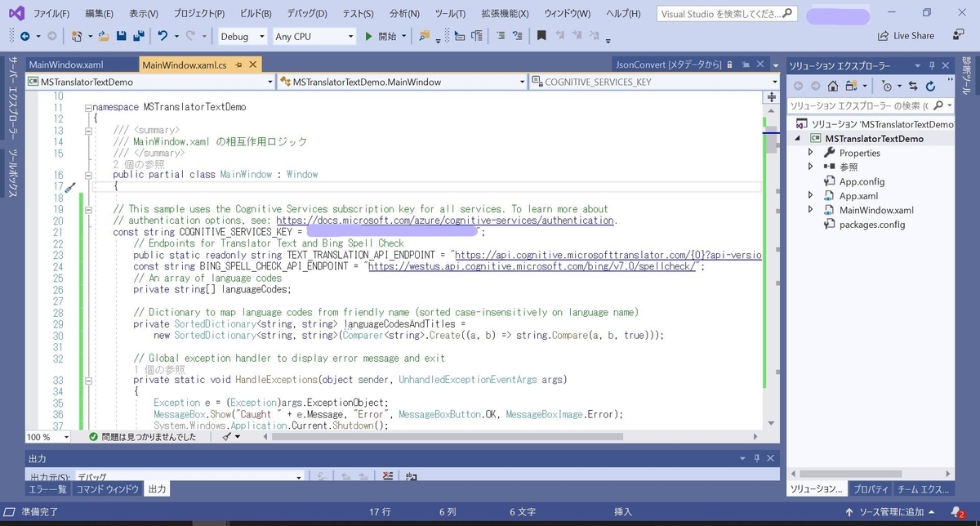Viewport: 980px width, 526px height.
Task: Toggle auto-hide pin on Solution Explorer panel
Action: (x=931, y=65)
